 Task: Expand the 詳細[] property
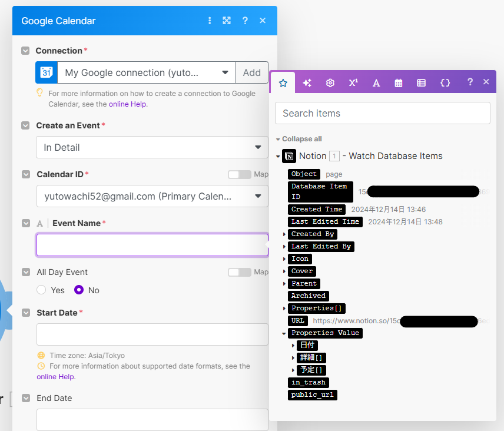pyautogui.click(x=293, y=358)
